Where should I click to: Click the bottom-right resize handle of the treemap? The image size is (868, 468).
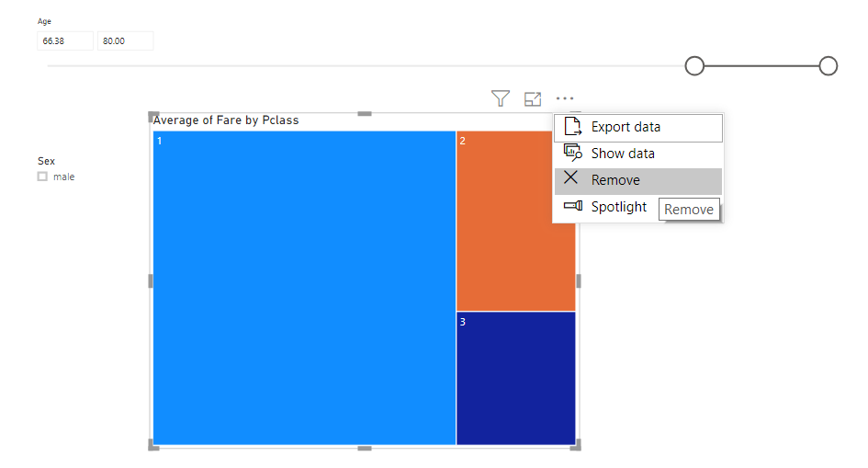pyautogui.click(x=576, y=445)
